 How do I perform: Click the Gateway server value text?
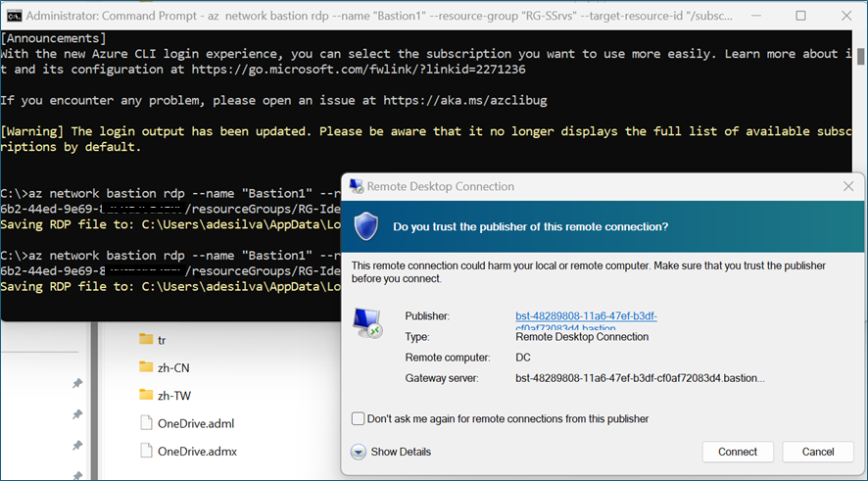tap(640, 378)
